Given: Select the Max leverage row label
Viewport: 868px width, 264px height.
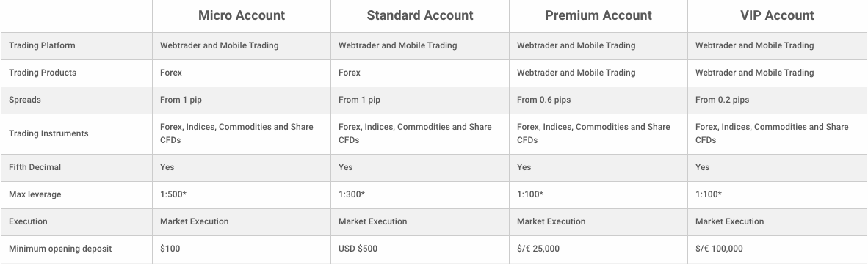Looking at the screenshot, I should pos(35,194).
